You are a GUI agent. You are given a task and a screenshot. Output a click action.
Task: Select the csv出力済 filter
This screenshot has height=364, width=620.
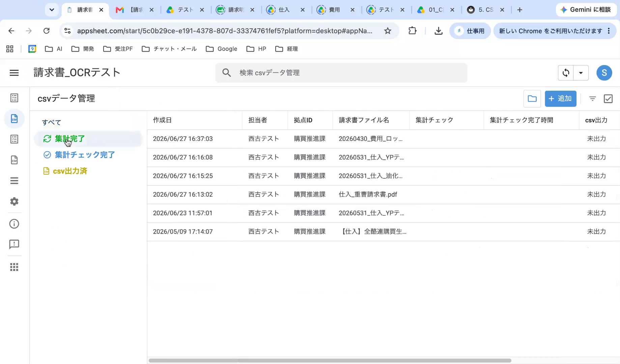pyautogui.click(x=65, y=171)
